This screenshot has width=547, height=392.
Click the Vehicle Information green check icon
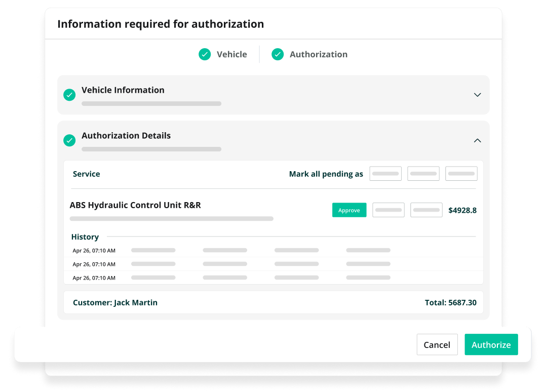(69, 95)
